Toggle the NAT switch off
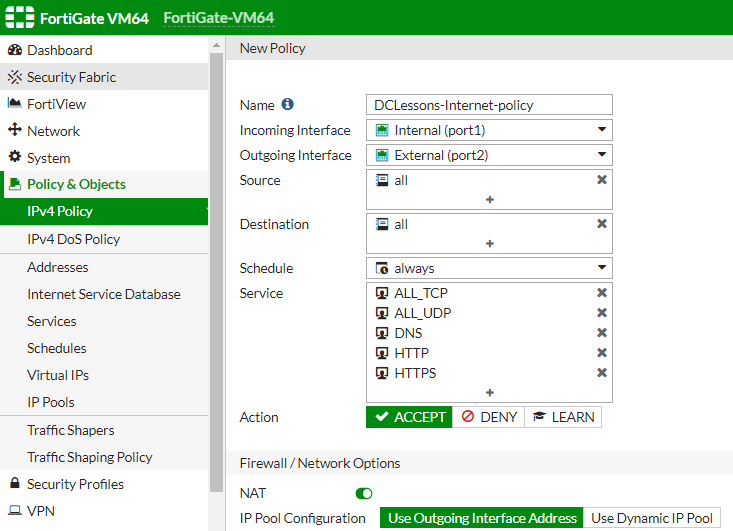Viewport: 733px width, 531px height. pos(364,494)
